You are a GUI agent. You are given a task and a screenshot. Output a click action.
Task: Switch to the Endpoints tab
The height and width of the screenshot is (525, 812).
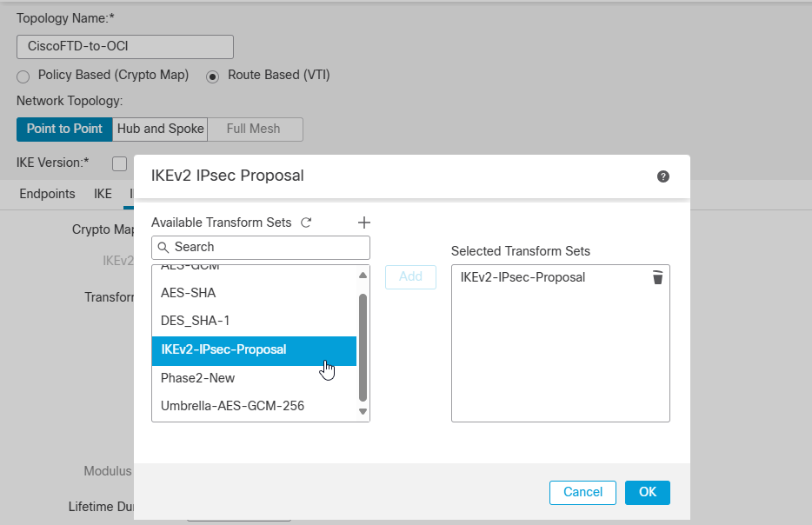pyautogui.click(x=47, y=194)
